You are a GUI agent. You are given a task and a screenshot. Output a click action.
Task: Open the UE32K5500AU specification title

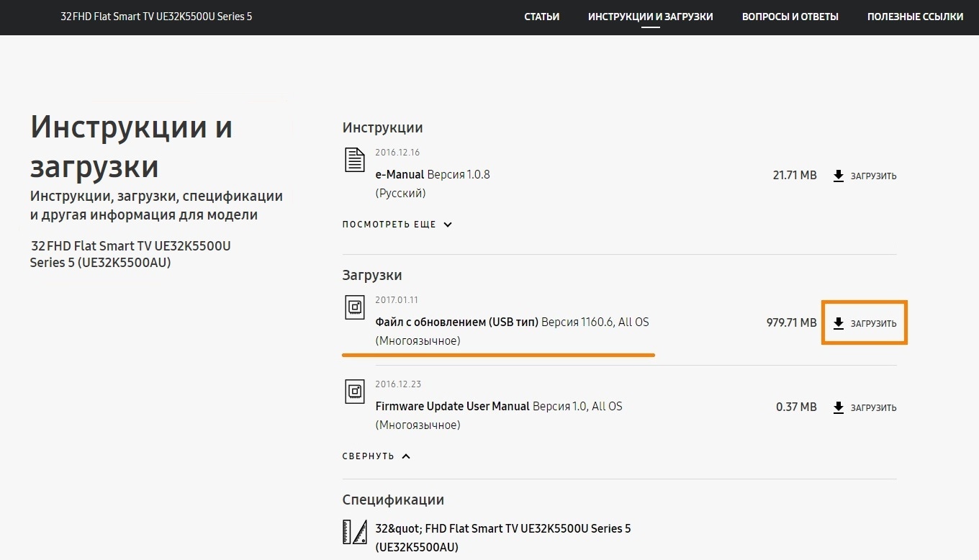[503, 538]
